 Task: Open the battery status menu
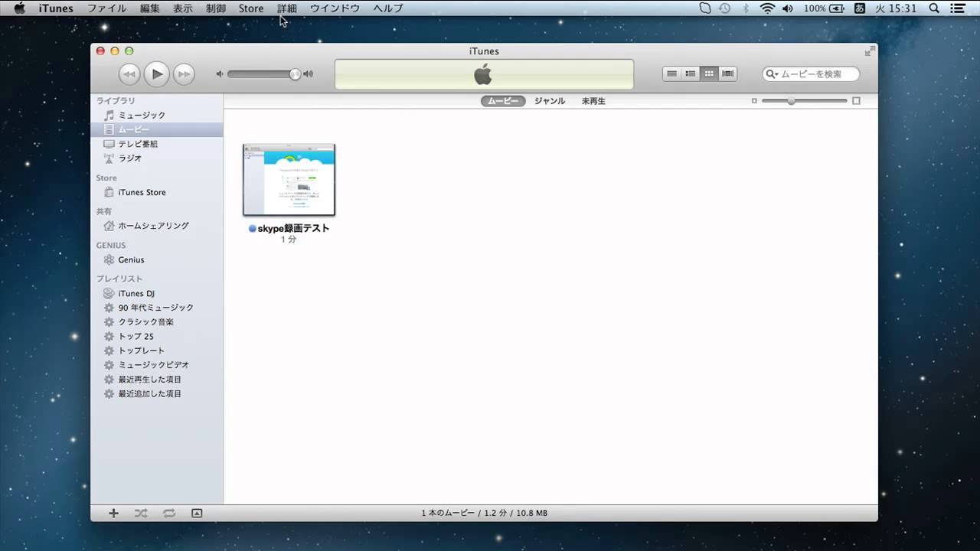coord(824,8)
